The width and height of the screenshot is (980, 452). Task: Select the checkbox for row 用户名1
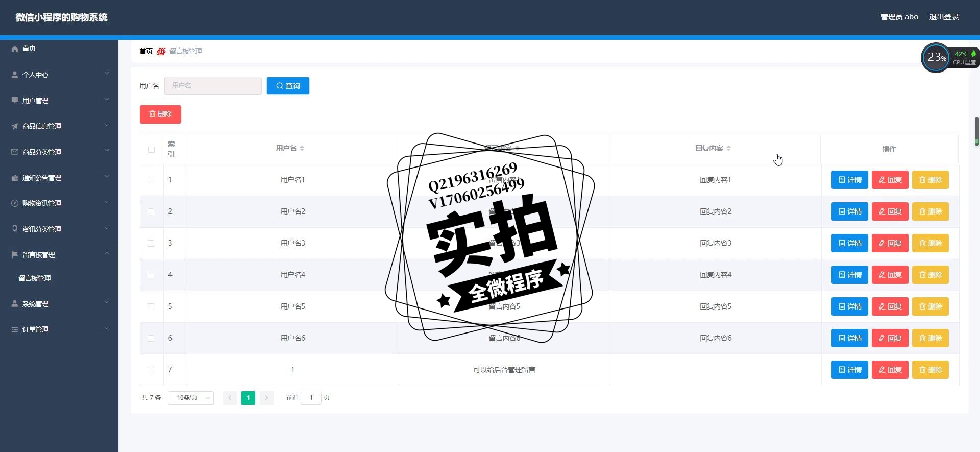(151, 180)
